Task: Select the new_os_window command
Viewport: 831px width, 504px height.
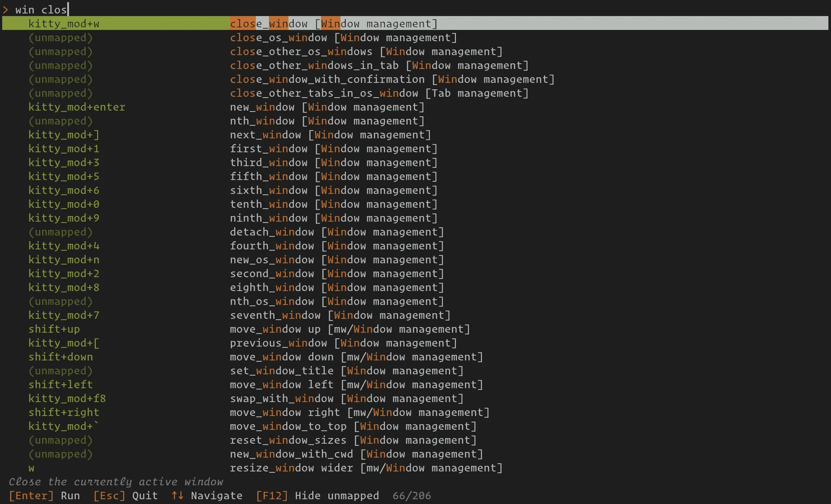Action: pyautogui.click(x=415, y=259)
